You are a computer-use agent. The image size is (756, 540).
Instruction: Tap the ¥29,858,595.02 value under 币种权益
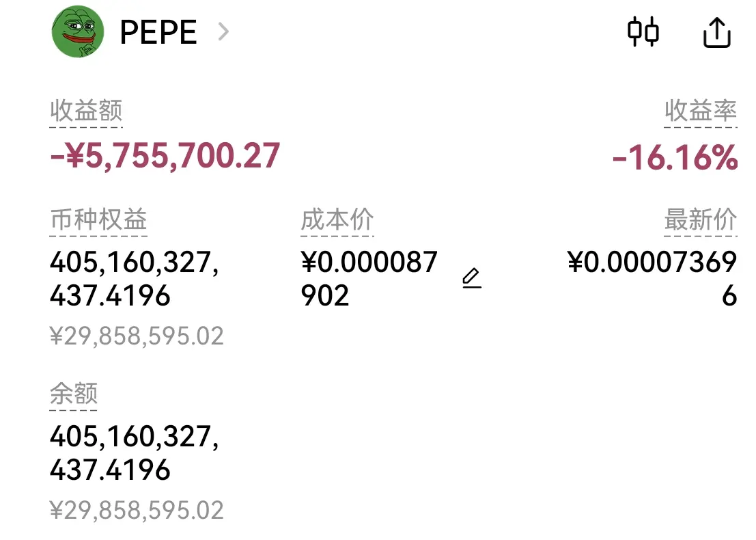137,336
